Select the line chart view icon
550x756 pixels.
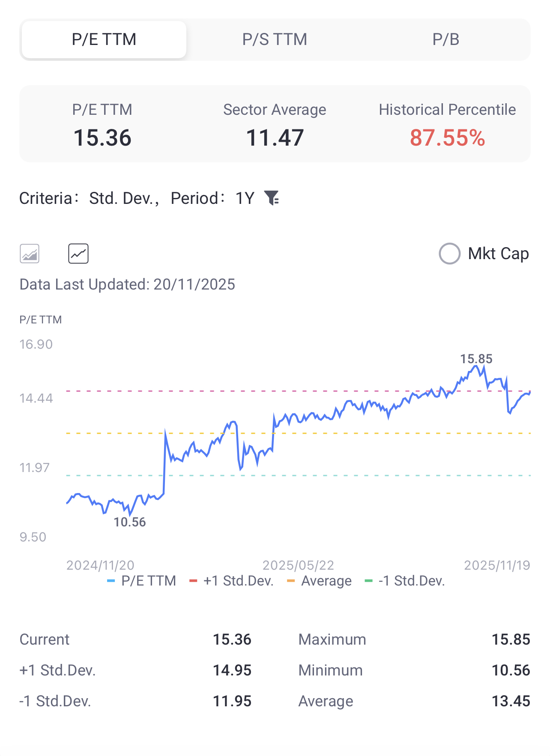pos(78,254)
